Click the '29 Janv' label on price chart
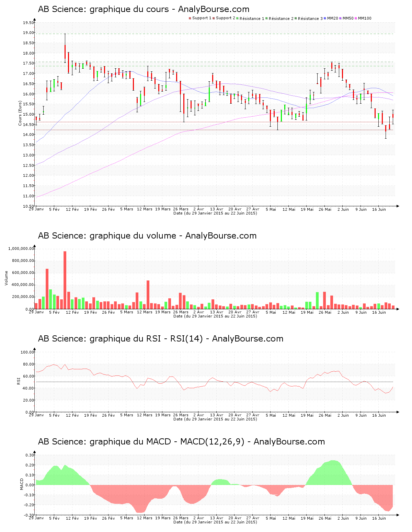 (x=36, y=209)
